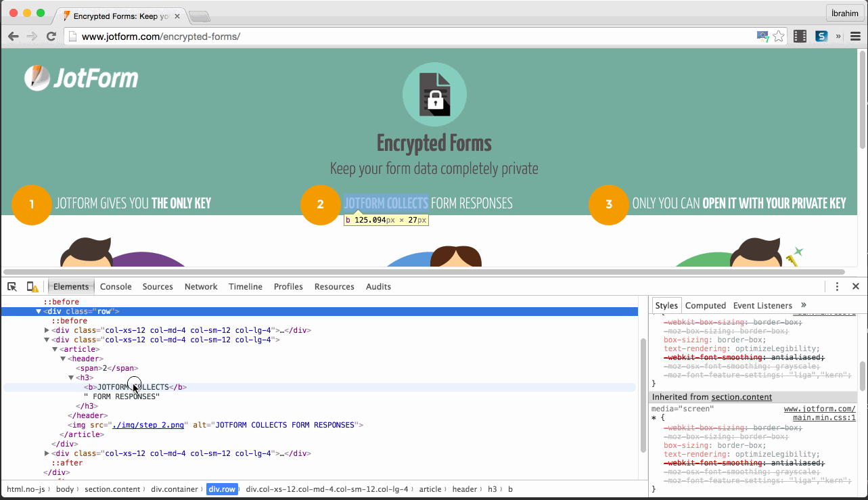Collapse the expanded col-xs-12 div containing article
Image resolution: width=868 pixels, height=500 pixels.
pos(47,340)
